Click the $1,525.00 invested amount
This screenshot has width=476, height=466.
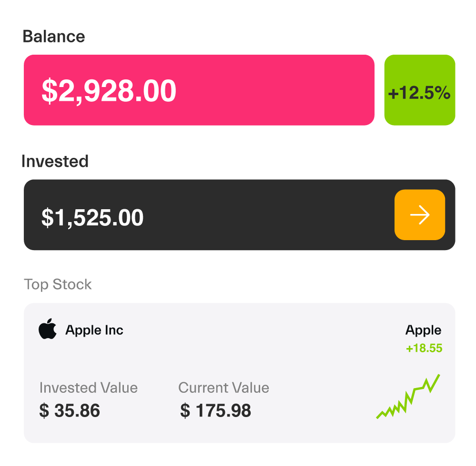[92, 218]
